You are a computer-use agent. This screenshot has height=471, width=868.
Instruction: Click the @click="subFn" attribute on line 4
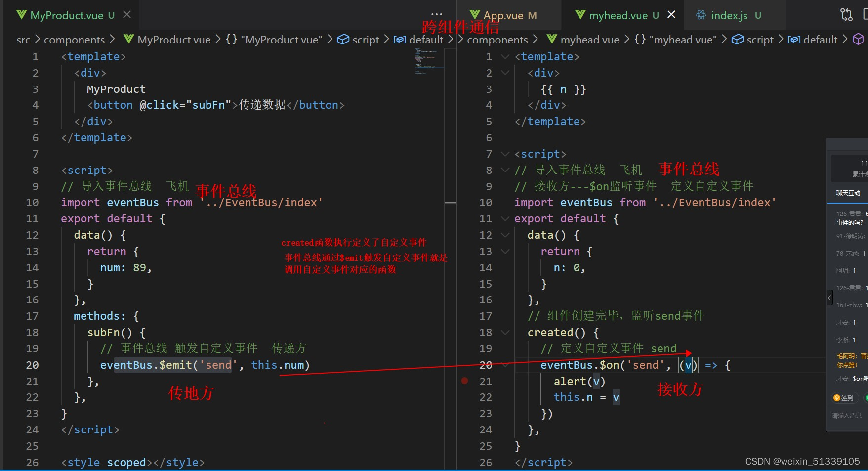[x=185, y=105]
